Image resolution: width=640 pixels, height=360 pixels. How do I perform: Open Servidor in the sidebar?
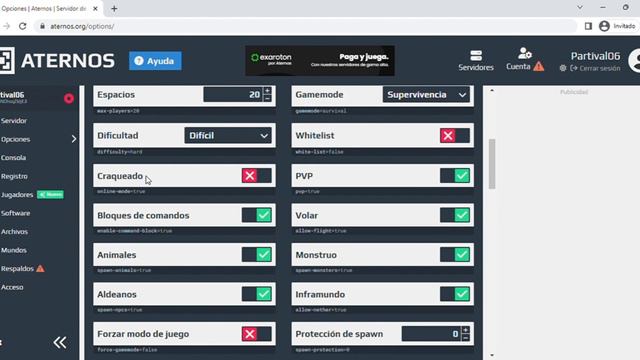[x=14, y=121]
